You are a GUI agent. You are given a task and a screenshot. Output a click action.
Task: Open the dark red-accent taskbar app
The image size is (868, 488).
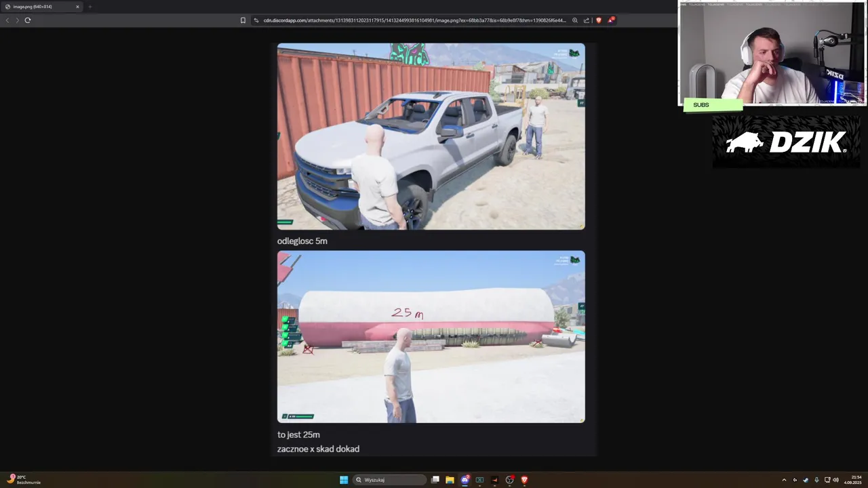(x=494, y=480)
